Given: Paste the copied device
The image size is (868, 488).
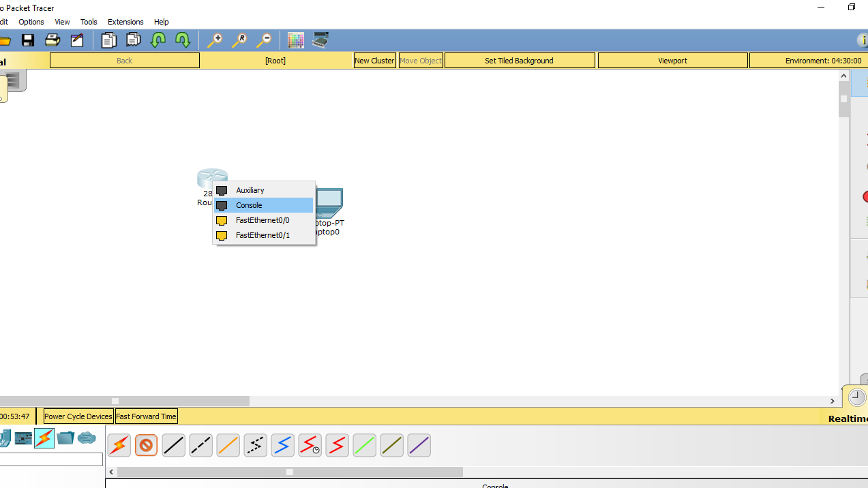Looking at the screenshot, I should (133, 40).
